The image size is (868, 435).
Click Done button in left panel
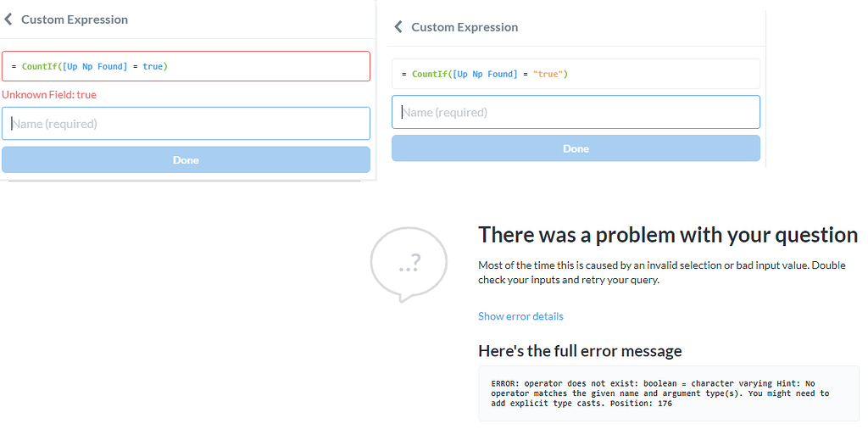click(186, 160)
